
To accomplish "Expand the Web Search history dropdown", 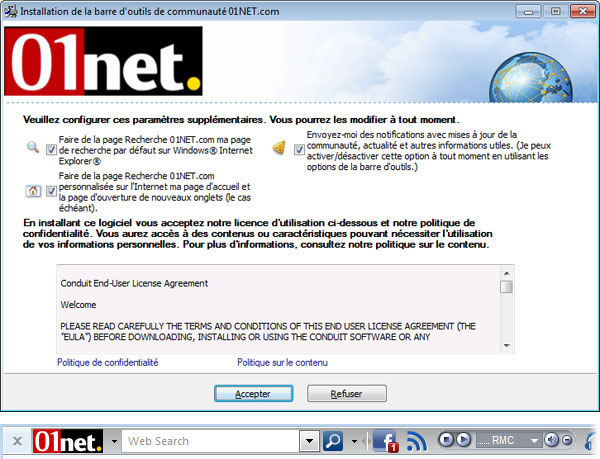I will [309, 441].
